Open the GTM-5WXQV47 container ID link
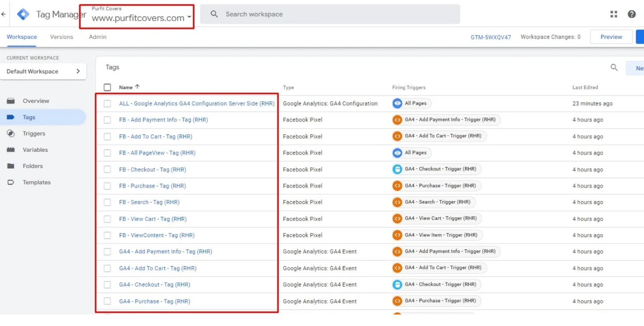The height and width of the screenshot is (326, 644). (491, 37)
